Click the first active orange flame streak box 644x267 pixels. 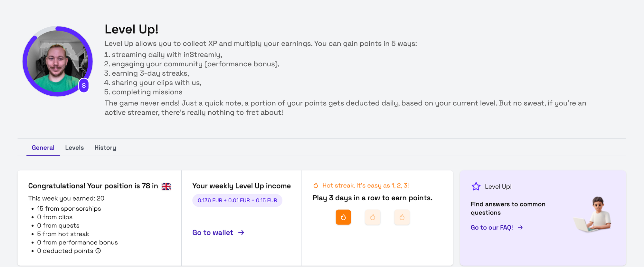coord(343,217)
